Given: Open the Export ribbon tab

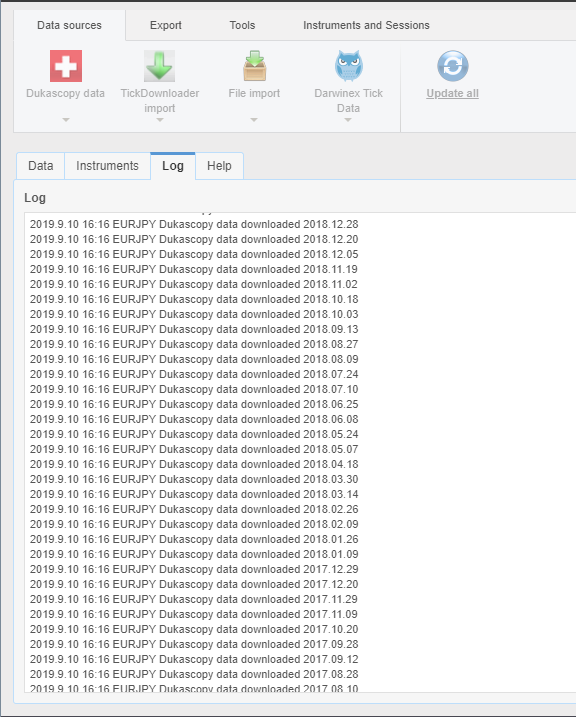Looking at the screenshot, I should (165, 25).
